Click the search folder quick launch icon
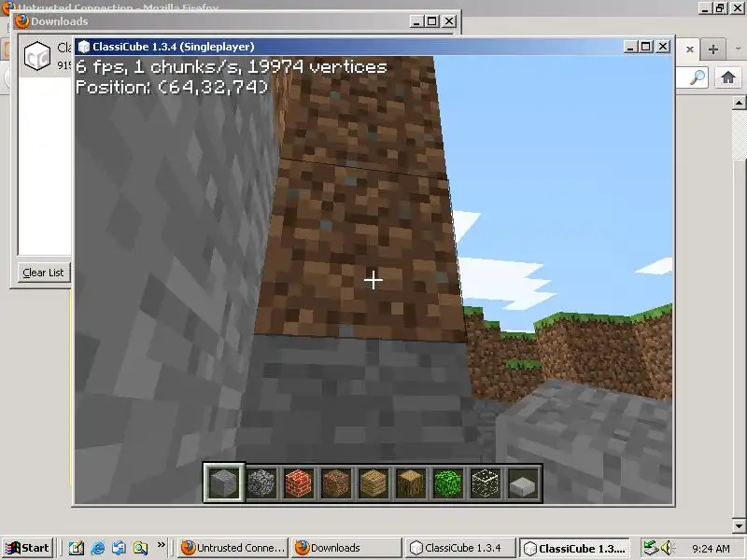 140,548
